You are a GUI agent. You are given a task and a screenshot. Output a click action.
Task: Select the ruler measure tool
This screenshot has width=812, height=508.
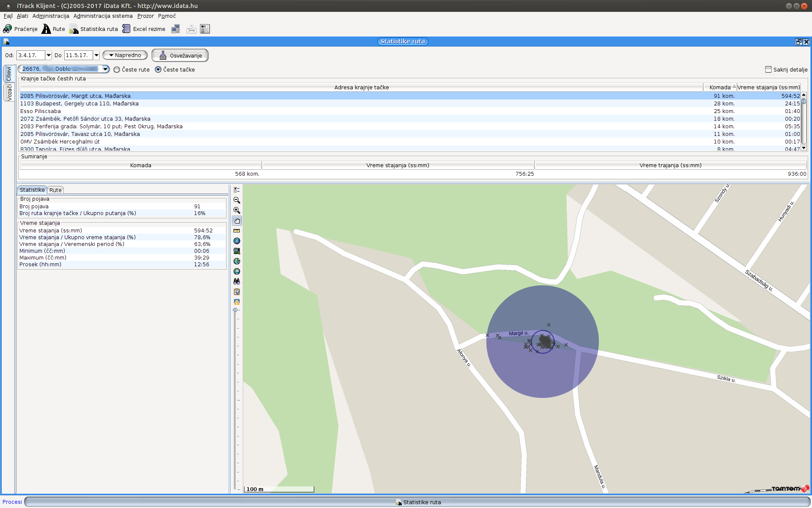click(x=237, y=231)
